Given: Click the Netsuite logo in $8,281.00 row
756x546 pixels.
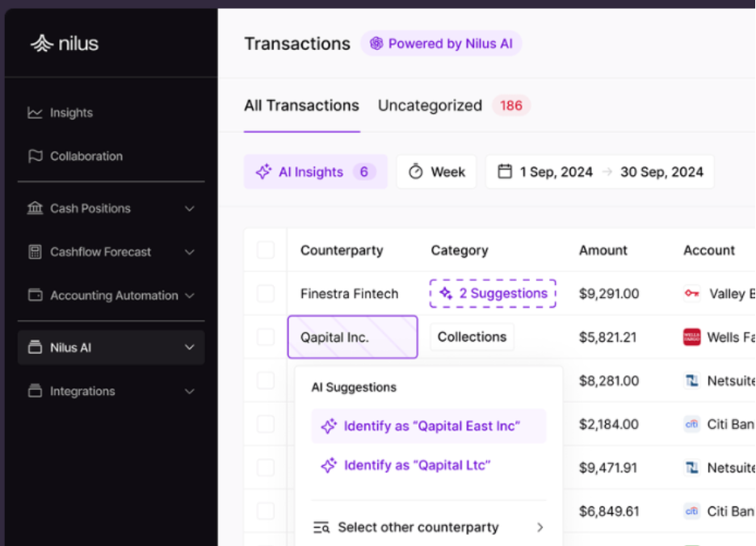Looking at the screenshot, I should tap(692, 380).
